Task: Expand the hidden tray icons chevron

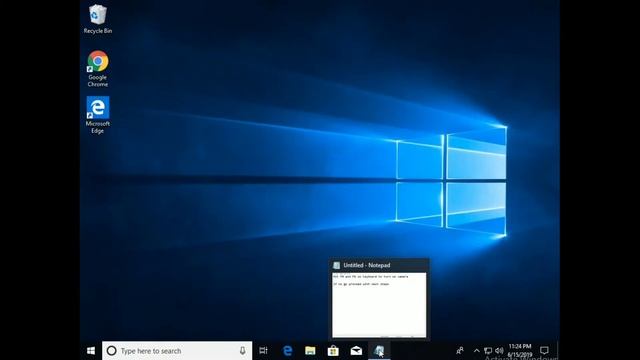Action: 476,351
